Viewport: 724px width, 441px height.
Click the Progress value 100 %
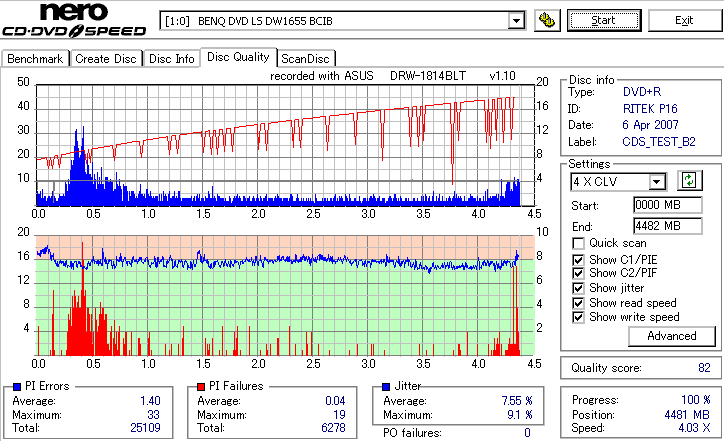(696, 400)
